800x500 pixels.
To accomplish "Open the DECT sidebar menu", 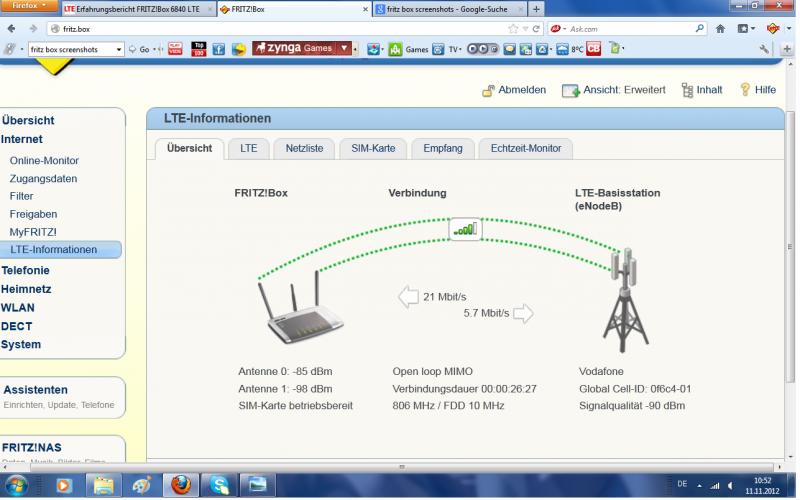I will (x=17, y=327).
